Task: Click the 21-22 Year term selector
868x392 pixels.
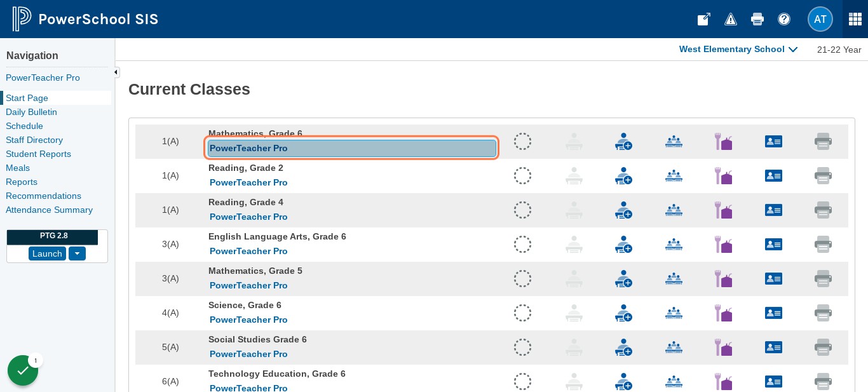Action: [x=839, y=49]
